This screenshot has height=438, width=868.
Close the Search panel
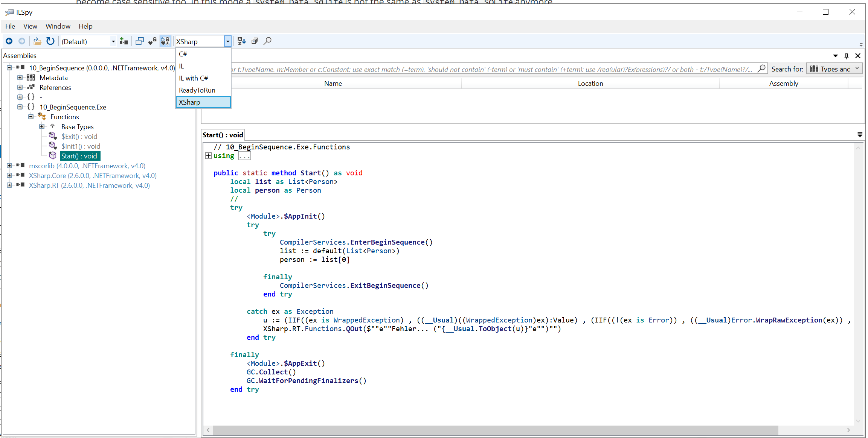click(x=858, y=56)
